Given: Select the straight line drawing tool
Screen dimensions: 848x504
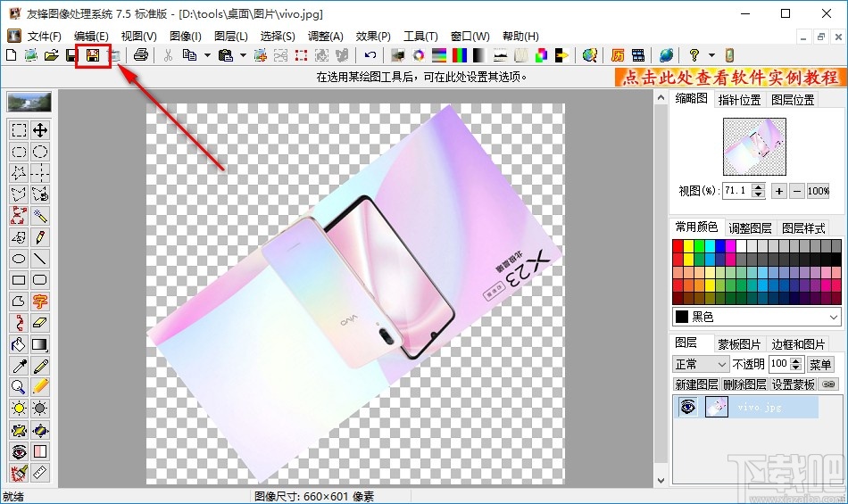Looking at the screenshot, I should point(40,258).
